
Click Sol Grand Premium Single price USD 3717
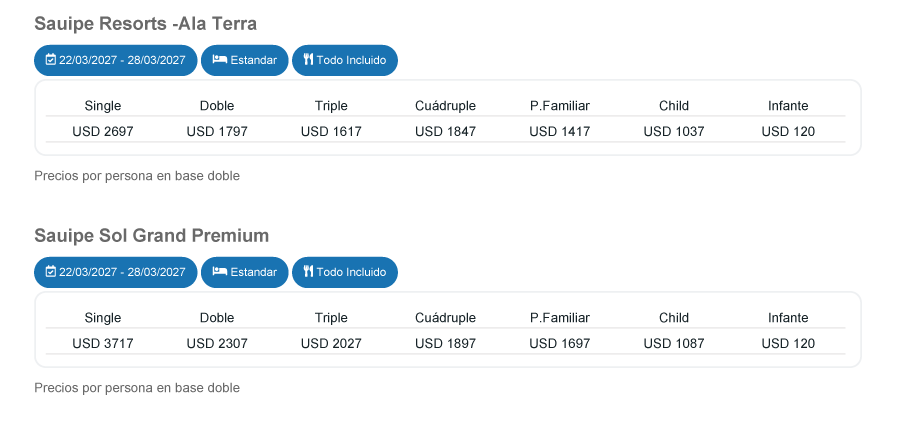pos(103,343)
